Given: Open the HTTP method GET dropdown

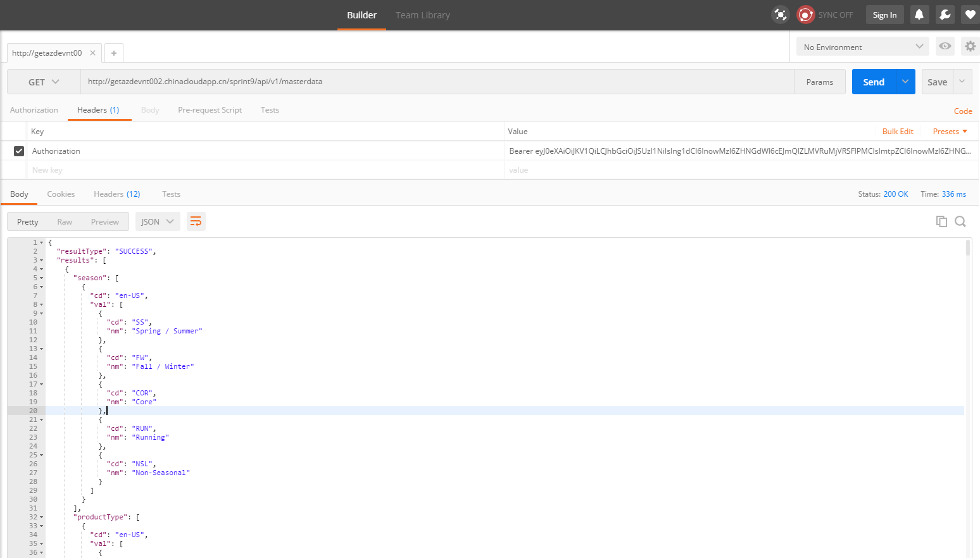Looking at the screenshot, I should point(44,82).
